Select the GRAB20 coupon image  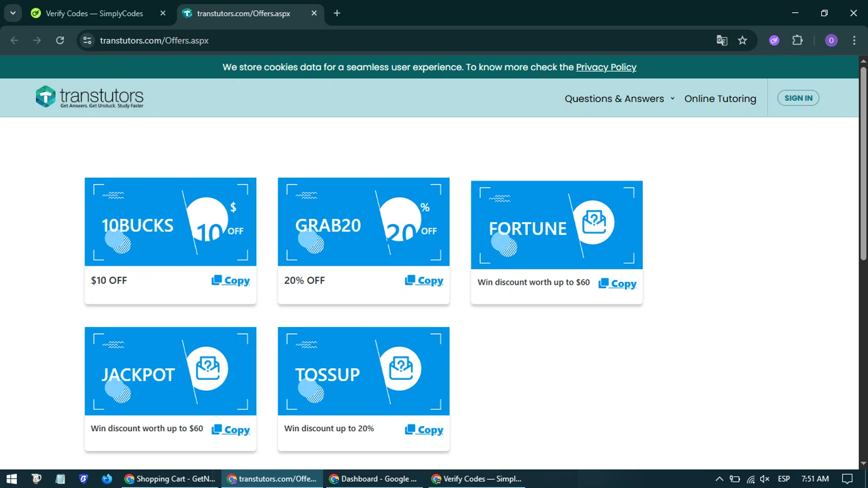[x=363, y=222]
